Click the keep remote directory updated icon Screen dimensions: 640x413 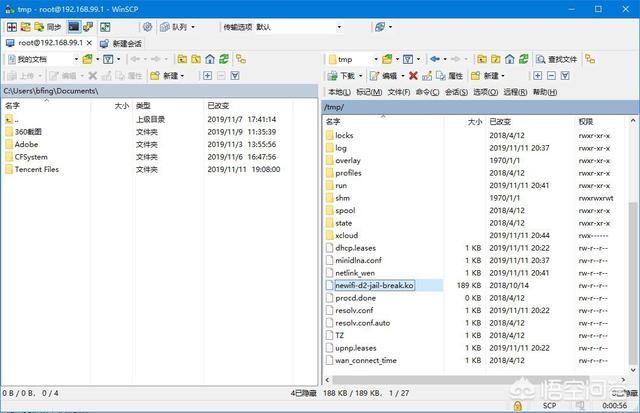pos(105,27)
